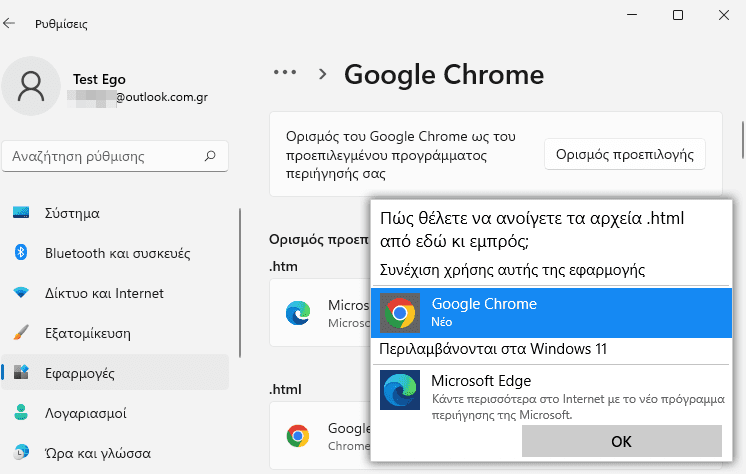This screenshot has width=746, height=474.
Task: Select Εφαρμογές in the sidebar
Action: pyautogui.click(x=115, y=373)
